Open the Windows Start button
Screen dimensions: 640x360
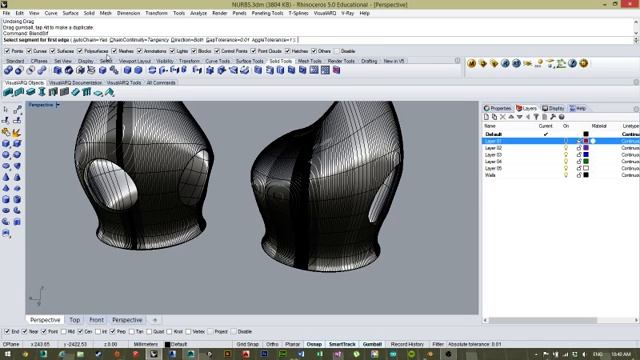(x=6, y=354)
